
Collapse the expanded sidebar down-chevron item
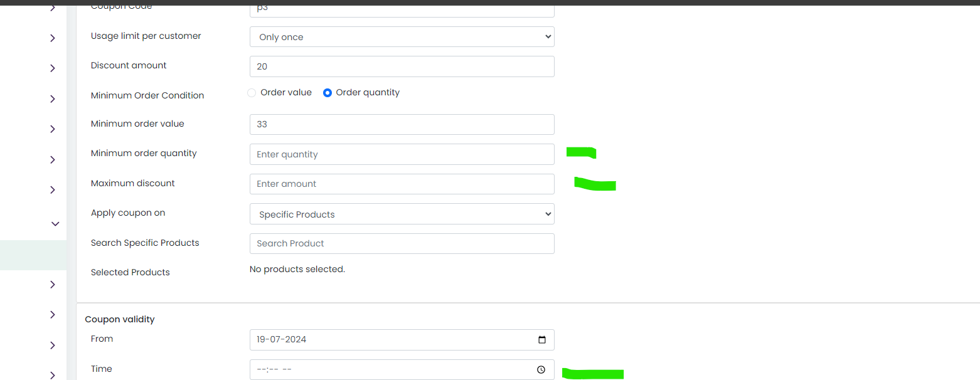point(55,224)
